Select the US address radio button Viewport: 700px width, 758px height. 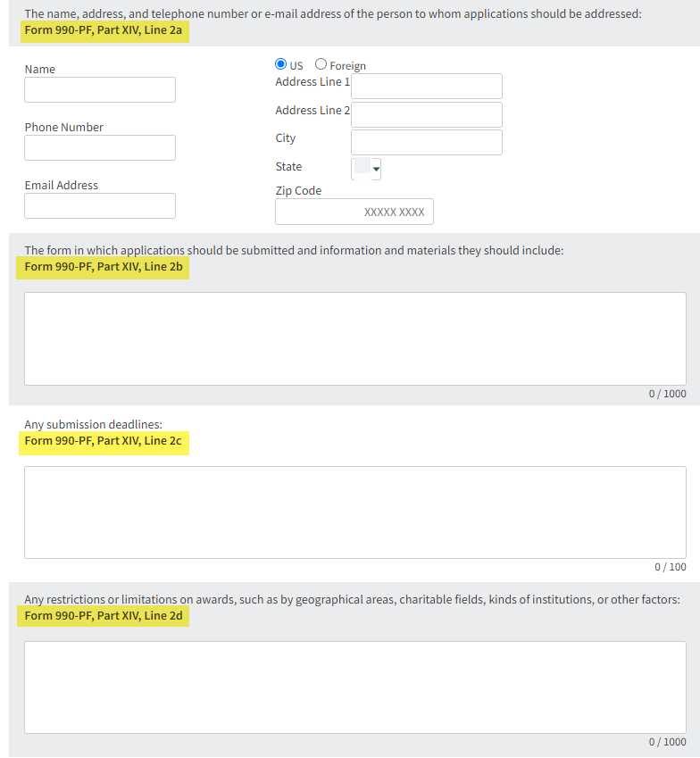[x=281, y=65]
